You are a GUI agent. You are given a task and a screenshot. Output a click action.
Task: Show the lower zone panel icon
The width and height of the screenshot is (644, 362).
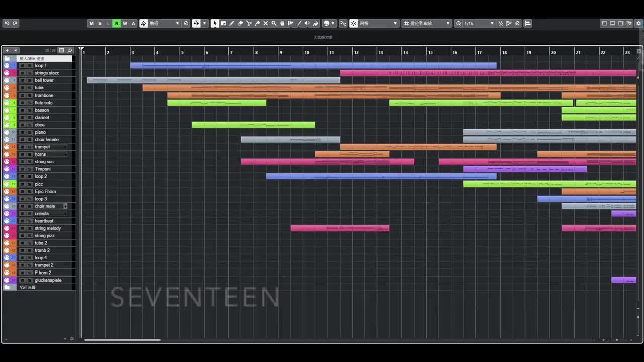(x=612, y=23)
